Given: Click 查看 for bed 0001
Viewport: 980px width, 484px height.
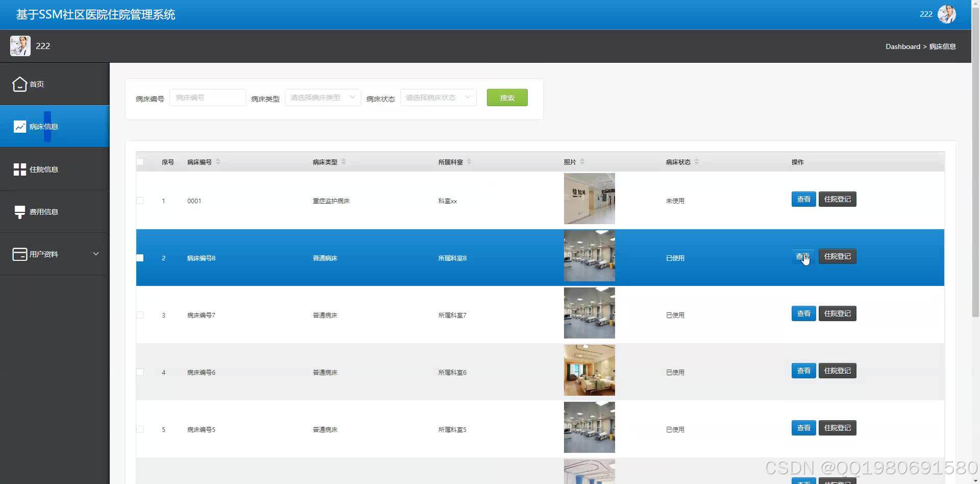Looking at the screenshot, I should [x=803, y=199].
